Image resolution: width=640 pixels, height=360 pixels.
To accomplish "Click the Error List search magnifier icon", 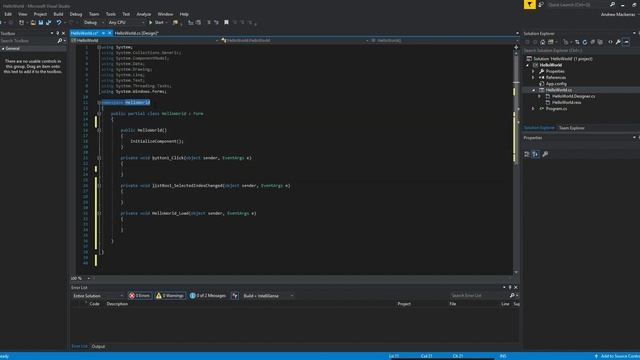I will [x=512, y=295].
